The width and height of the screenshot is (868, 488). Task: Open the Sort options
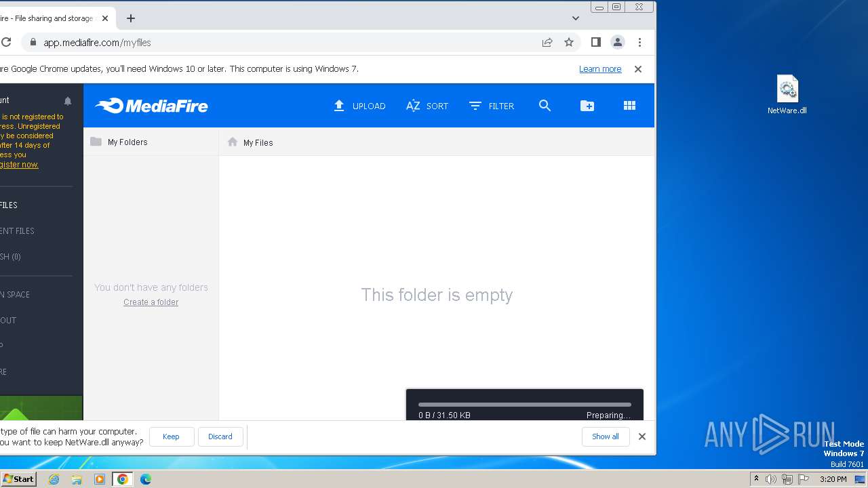(x=427, y=106)
